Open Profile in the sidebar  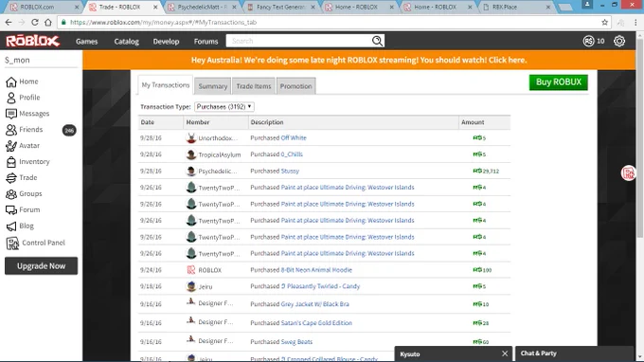(x=23, y=98)
